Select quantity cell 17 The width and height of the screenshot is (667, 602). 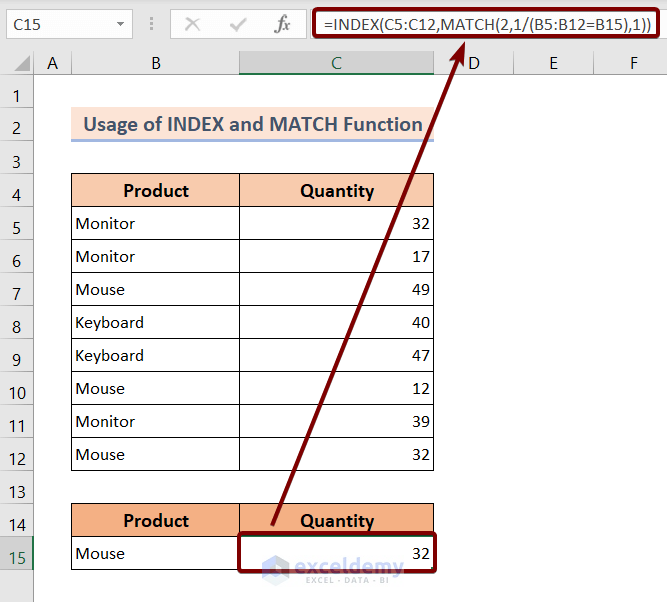[336, 257]
